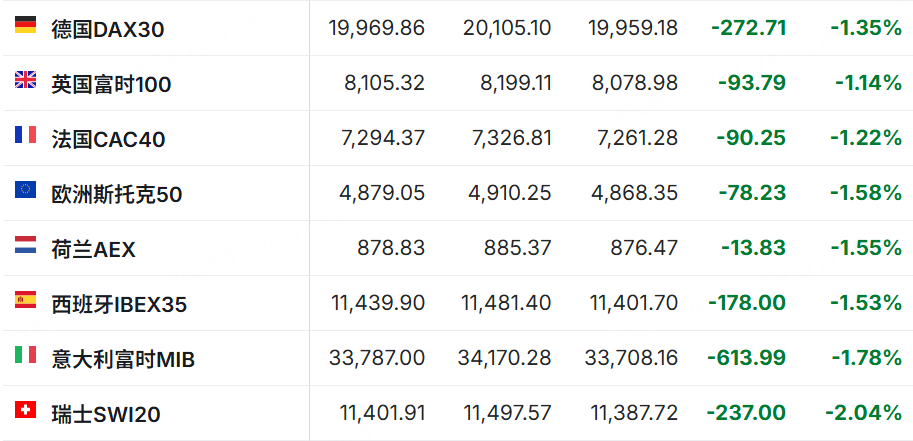Click the Italian flag icon
Viewport: 913px width, 441px height.
point(26,354)
